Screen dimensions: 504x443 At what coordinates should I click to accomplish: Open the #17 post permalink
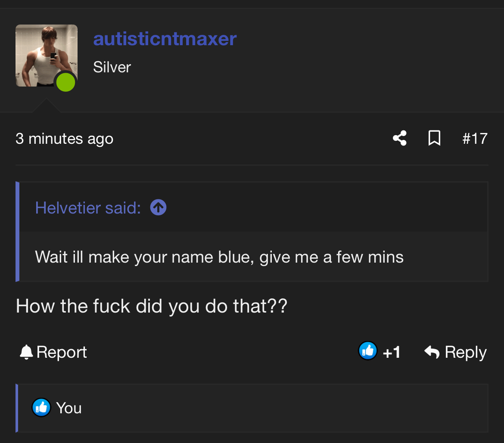[475, 139]
